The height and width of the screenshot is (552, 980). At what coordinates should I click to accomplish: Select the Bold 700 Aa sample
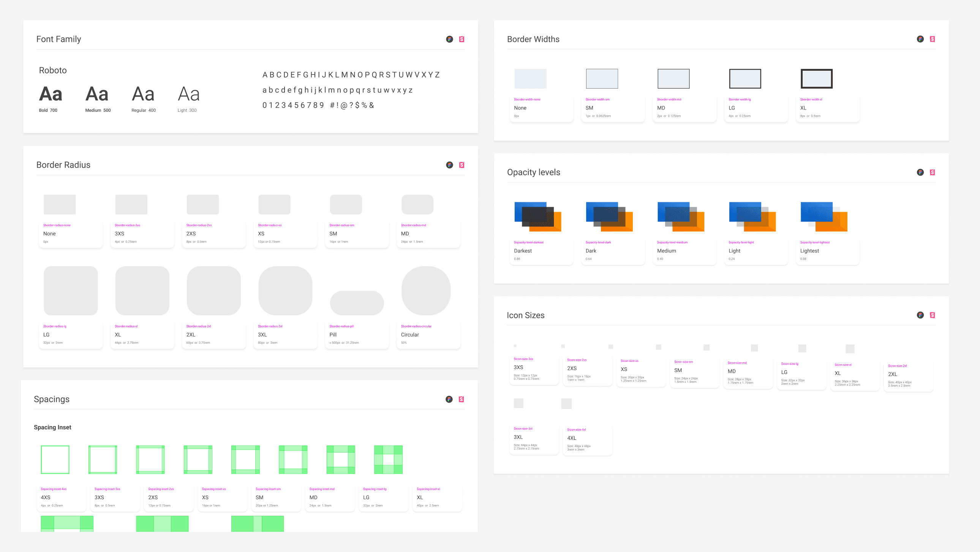coord(51,94)
